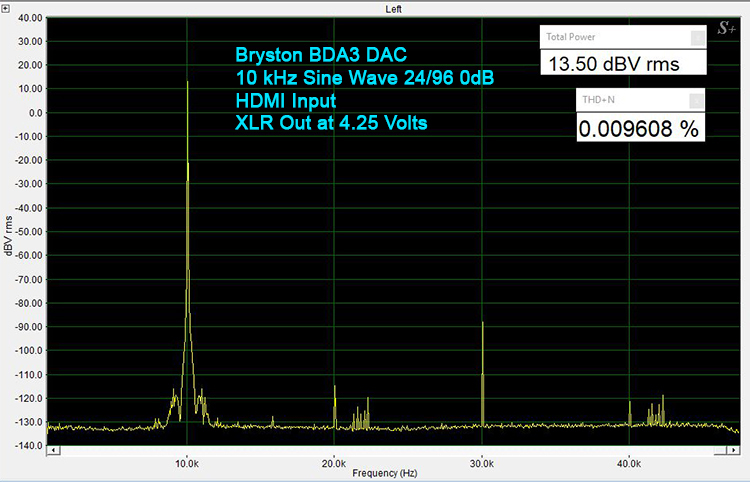Click the S+ logo on the graph

[726, 29]
